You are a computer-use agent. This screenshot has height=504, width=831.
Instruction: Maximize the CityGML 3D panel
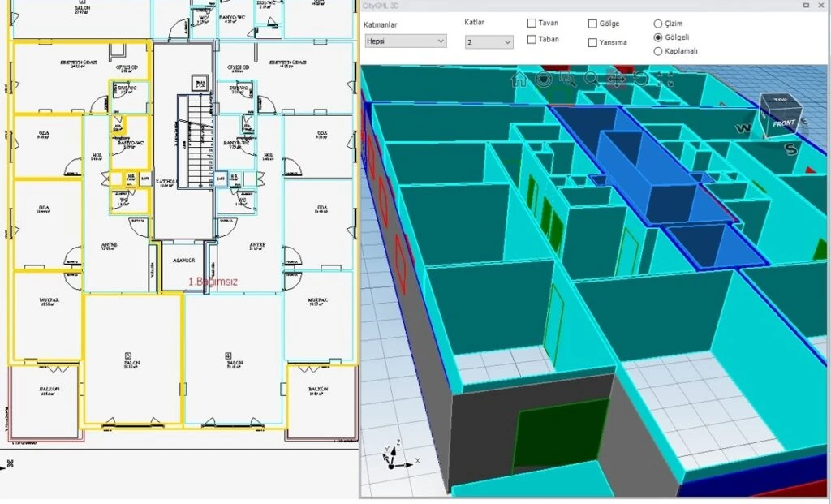coord(806,6)
